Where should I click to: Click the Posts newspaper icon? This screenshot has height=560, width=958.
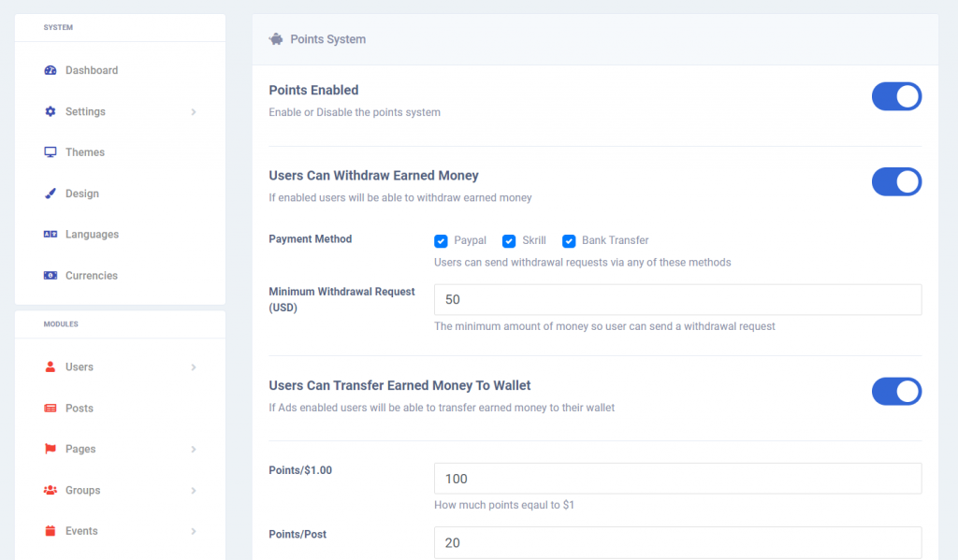[x=51, y=408]
